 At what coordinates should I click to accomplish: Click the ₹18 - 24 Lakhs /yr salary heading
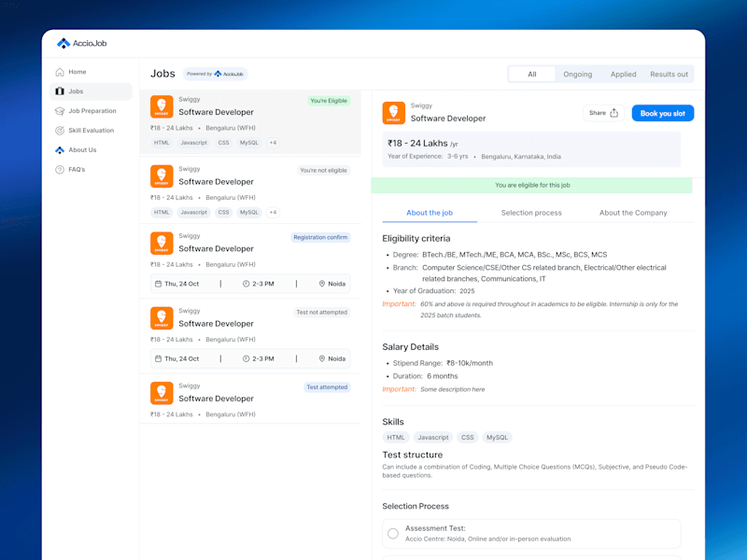coord(423,144)
